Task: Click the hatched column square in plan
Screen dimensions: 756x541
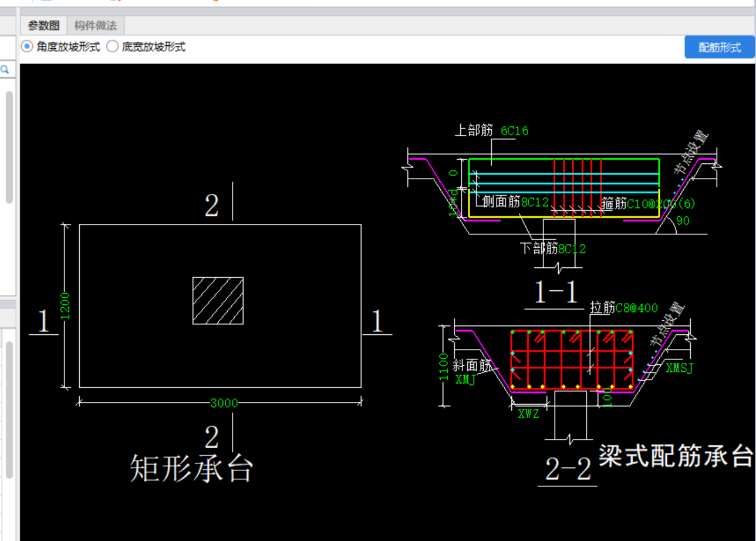Action: tap(218, 300)
